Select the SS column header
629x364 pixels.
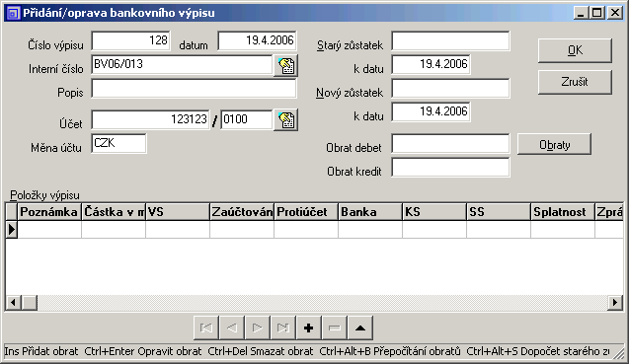coord(499,212)
